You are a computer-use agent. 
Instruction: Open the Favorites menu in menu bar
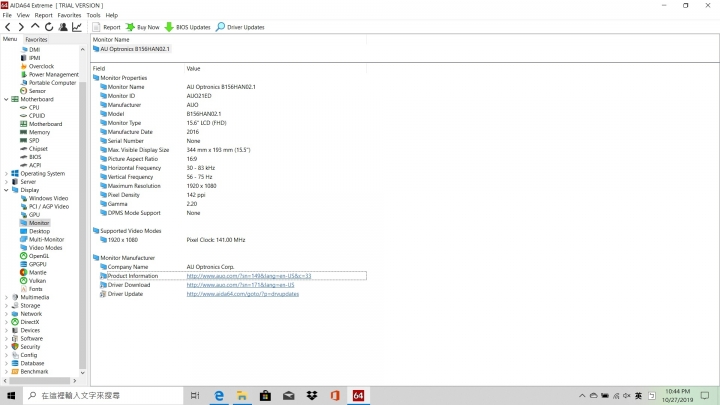69,15
